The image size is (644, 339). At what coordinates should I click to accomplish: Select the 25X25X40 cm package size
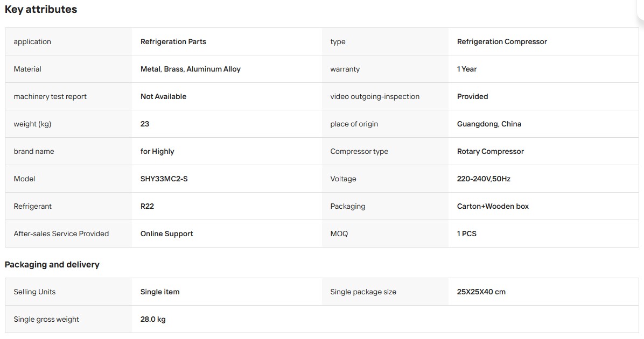pyautogui.click(x=481, y=292)
